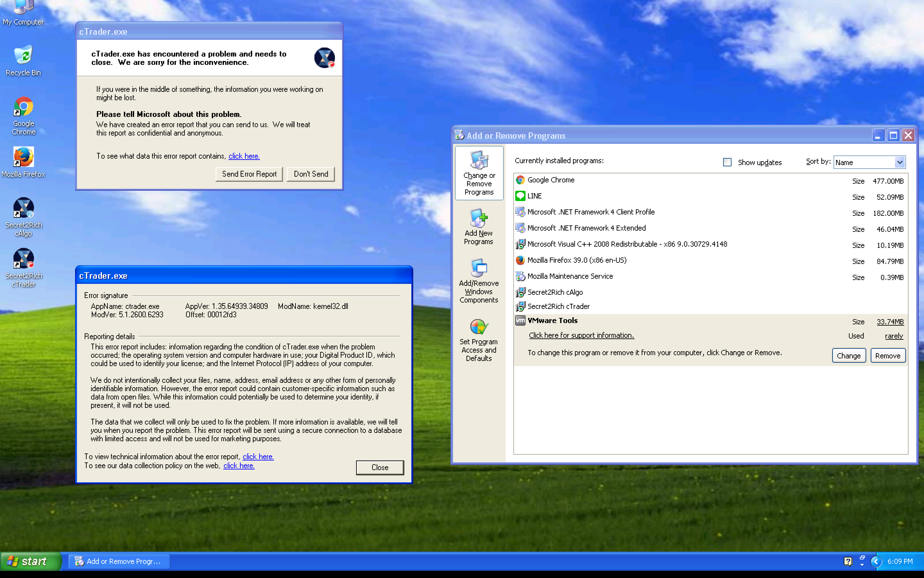Select Secret2Rich cTrader program entry
The width and height of the screenshot is (924, 578).
[x=558, y=307]
